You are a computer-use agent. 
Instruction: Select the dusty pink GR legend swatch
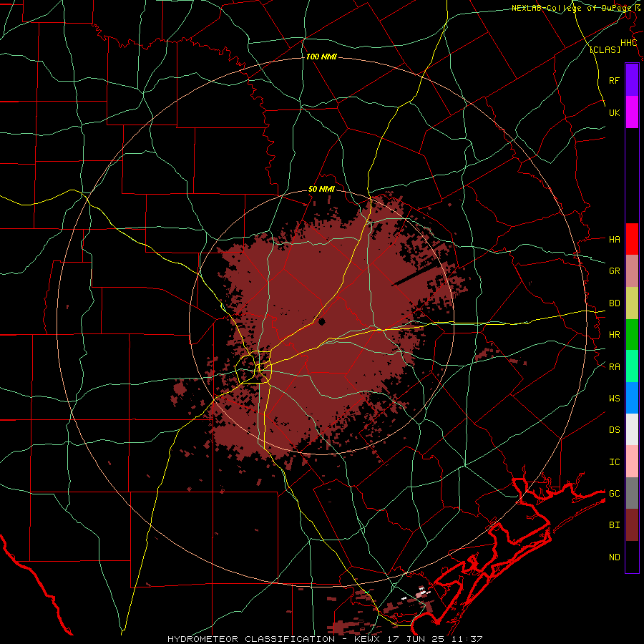[x=632, y=270]
